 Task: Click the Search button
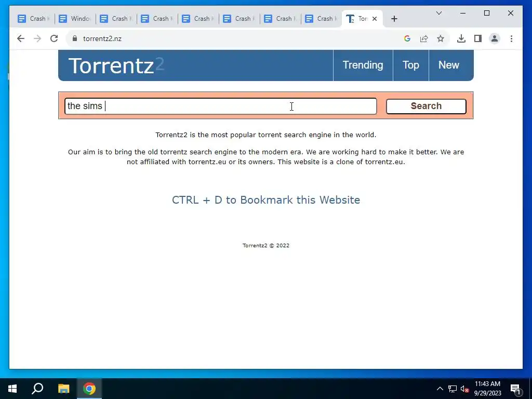click(x=426, y=106)
